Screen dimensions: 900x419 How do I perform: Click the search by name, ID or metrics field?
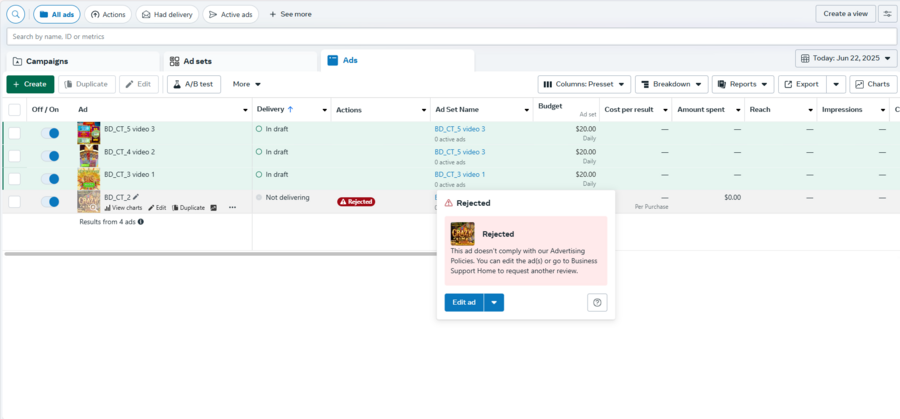click(x=449, y=37)
